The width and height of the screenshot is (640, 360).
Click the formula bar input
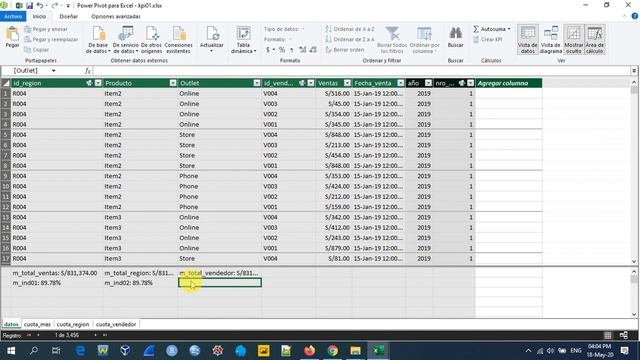click(x=361, y=71)
